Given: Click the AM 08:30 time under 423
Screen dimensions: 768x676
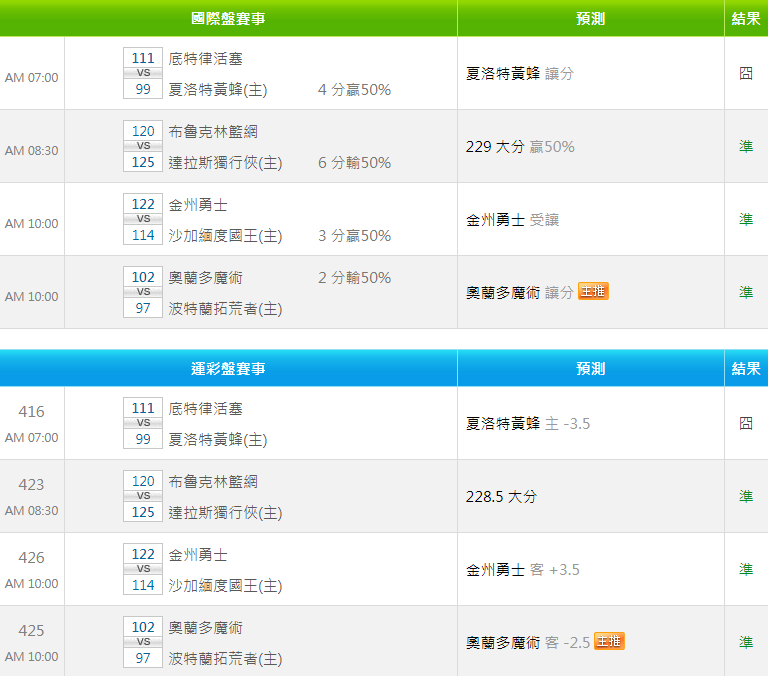Looking at the screenshot, I should coord(31,510).
